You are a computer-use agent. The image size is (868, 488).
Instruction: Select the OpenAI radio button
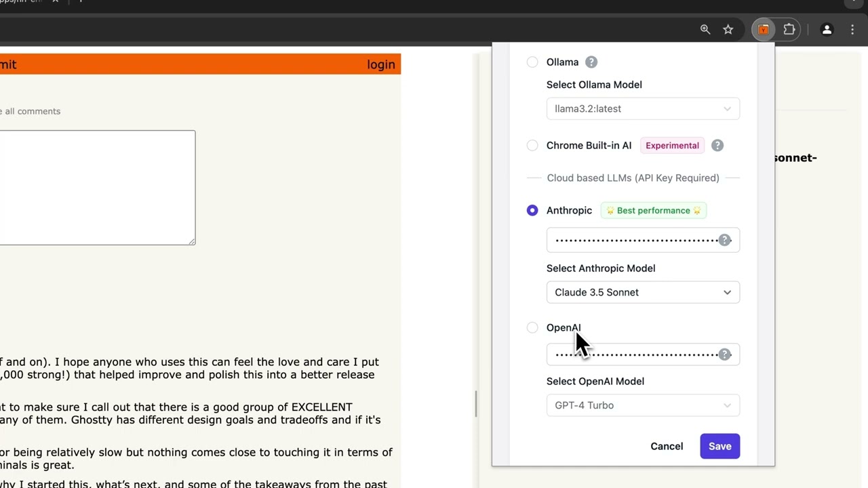[x=532, y=327]
